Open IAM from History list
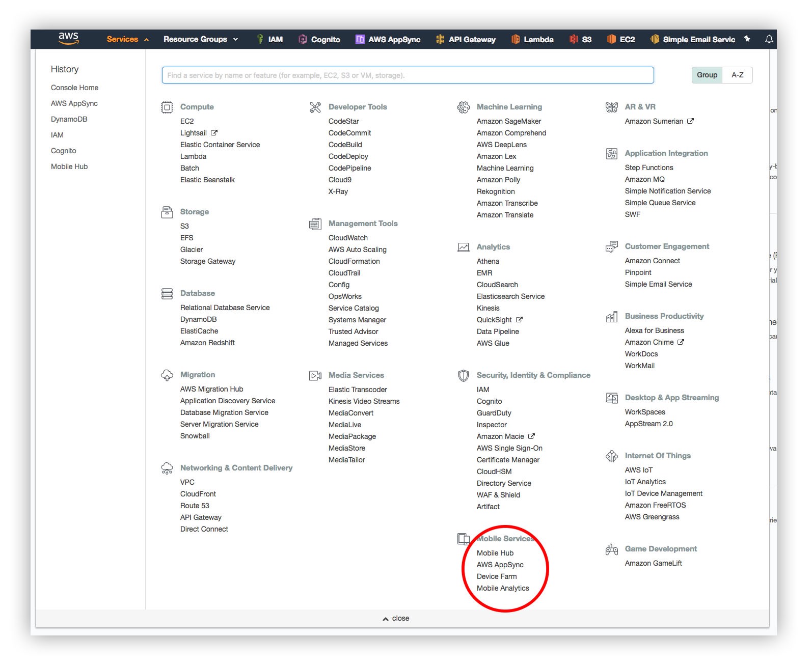The height and width of the screenshot is (666, 812). coord(57,135)
